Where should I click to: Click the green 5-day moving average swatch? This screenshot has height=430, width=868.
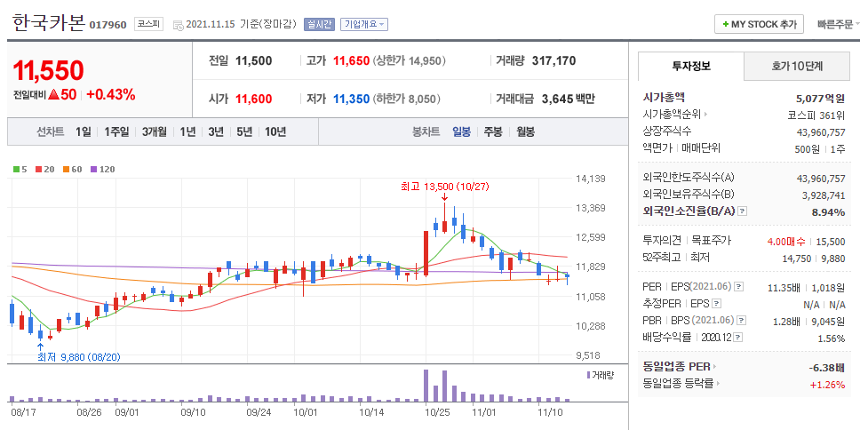click(15, 170)
